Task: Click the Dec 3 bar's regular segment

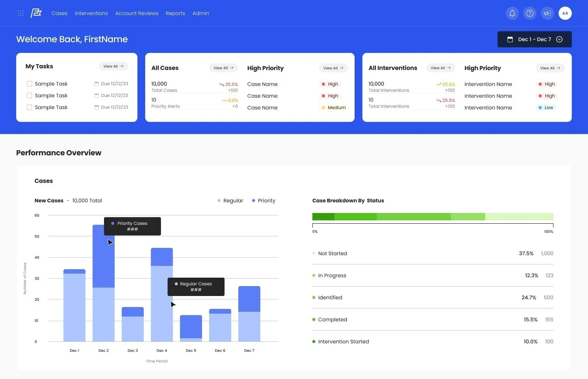Action: 133,329
